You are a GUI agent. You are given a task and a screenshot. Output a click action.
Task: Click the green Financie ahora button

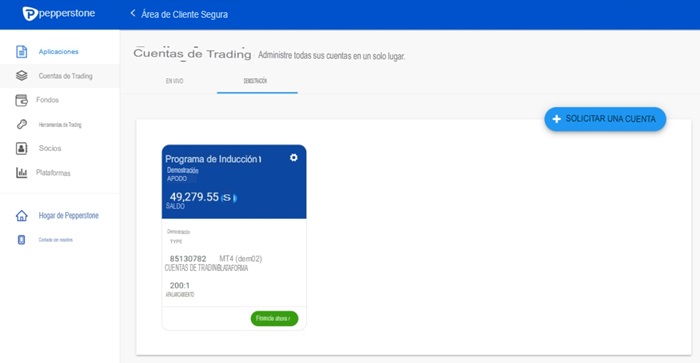274,318
